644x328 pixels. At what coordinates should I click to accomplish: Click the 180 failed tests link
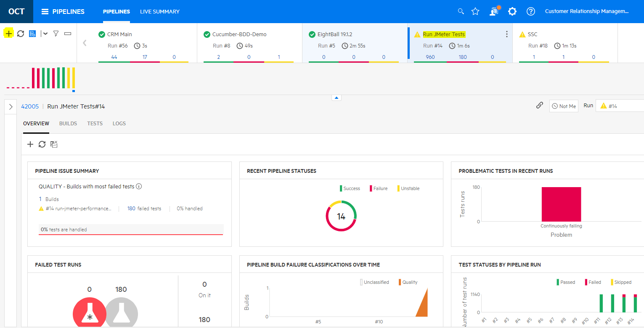pos(131,209)
